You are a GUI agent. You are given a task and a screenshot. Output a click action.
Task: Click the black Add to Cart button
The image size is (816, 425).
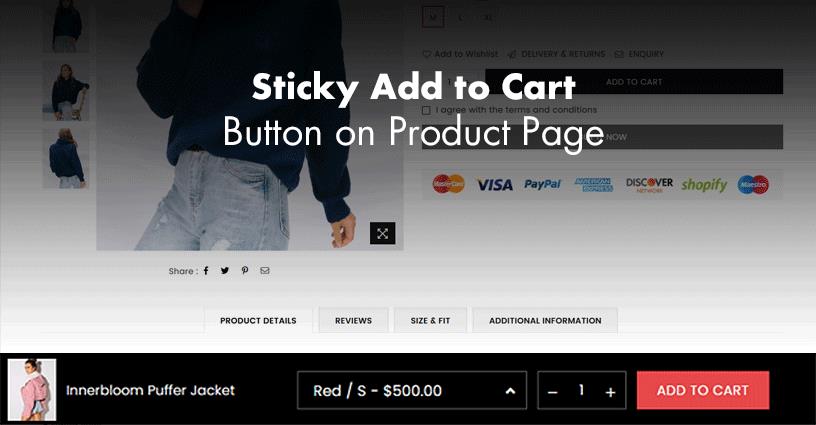[634, 82]
